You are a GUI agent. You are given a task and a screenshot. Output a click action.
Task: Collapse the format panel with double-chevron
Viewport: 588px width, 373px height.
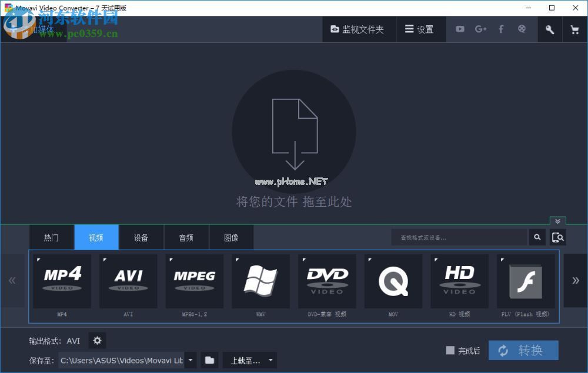[557, 221]
